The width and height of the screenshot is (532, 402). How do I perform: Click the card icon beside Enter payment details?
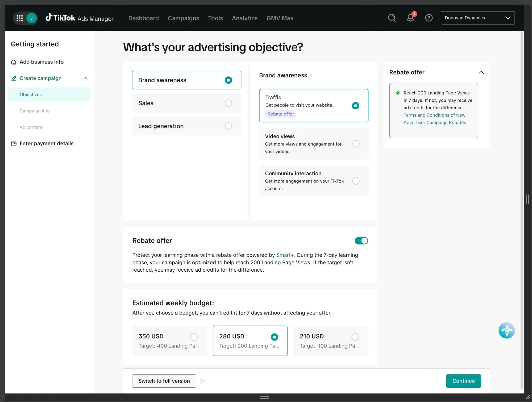point(14,143)
